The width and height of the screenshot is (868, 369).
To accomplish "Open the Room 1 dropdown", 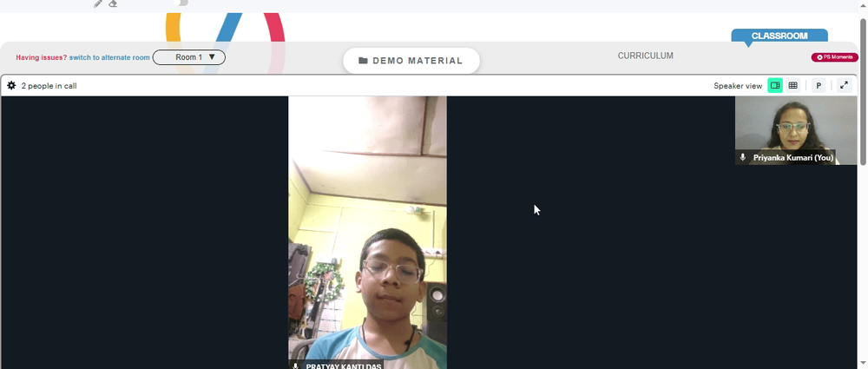I will (x=188, y=57).
